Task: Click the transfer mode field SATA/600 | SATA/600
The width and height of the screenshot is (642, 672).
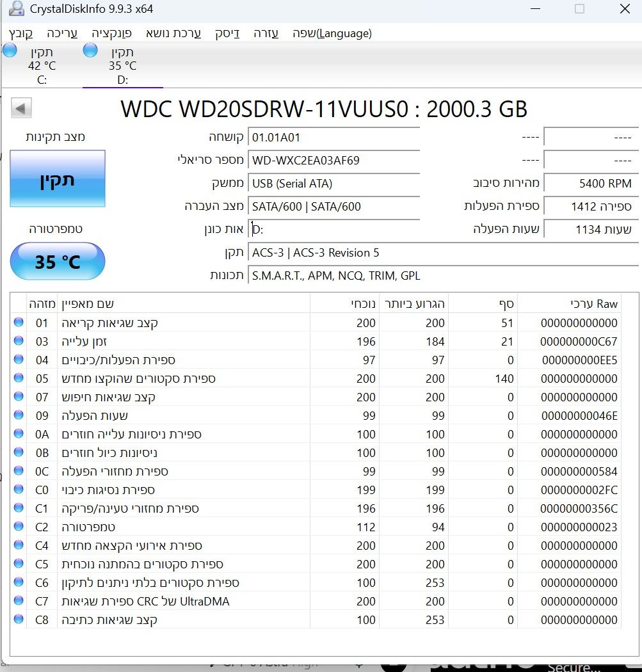Action: click(x=333, y=207)
